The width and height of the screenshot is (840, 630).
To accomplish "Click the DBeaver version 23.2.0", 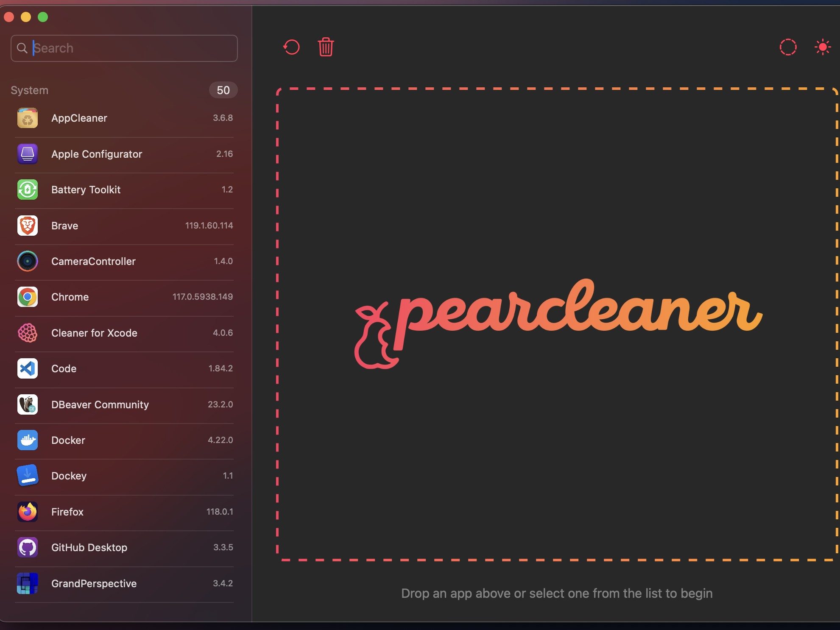I will (x=220, y=404).
